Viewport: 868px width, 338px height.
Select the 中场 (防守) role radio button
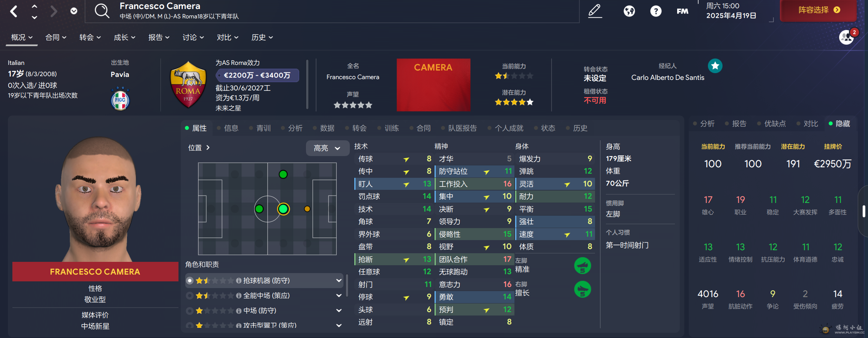click(190, 311)
